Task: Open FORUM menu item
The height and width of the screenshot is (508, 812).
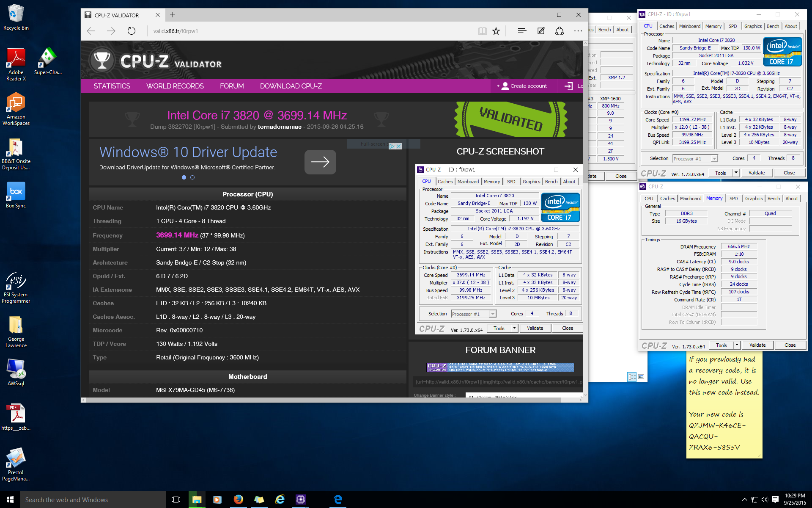Action: point(232,86)
